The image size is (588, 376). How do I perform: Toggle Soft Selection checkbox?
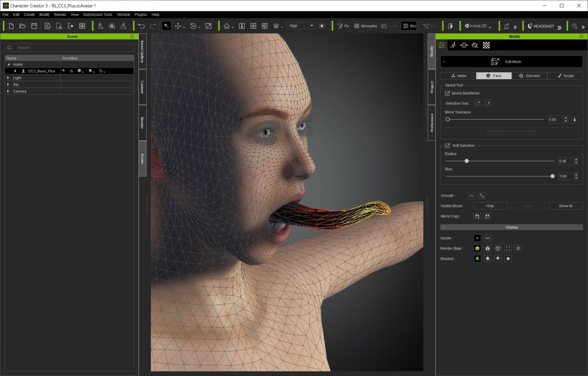[447, 146]
